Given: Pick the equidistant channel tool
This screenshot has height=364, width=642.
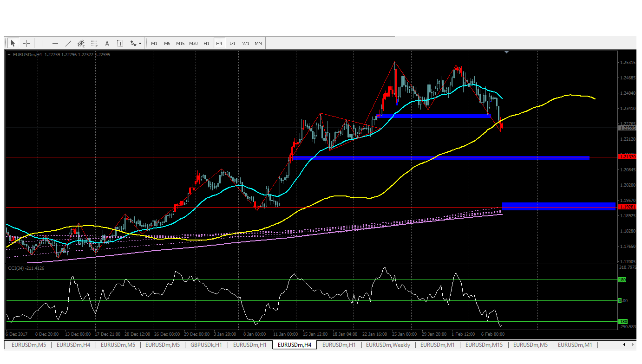Looking at the screenshot, I should (x=81, y=43).
